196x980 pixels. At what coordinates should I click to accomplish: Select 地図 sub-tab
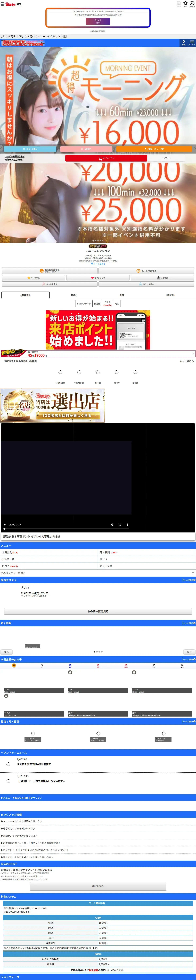pos(117,304)
